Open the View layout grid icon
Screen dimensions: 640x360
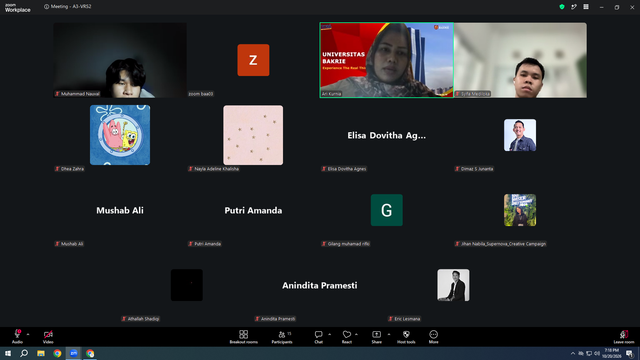586,7
